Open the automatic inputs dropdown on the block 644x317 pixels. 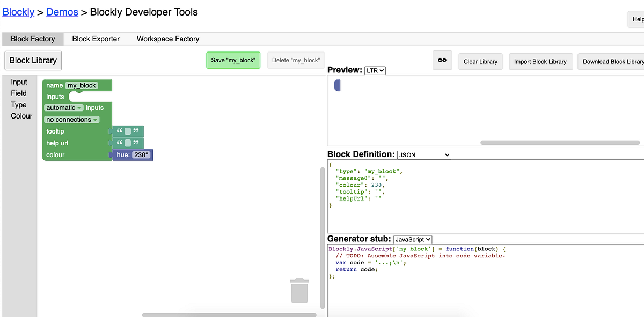point(63,107)
